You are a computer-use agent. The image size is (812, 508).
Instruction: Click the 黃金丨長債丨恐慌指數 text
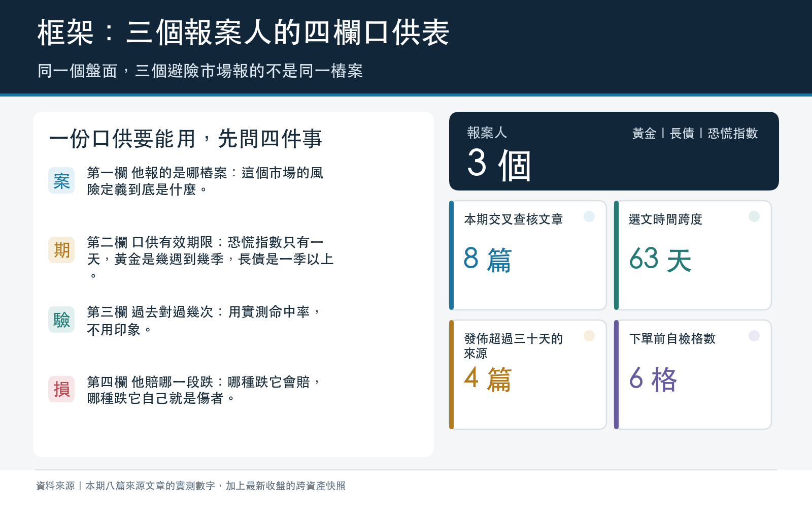pyautogui.click(x=695, y=133)
